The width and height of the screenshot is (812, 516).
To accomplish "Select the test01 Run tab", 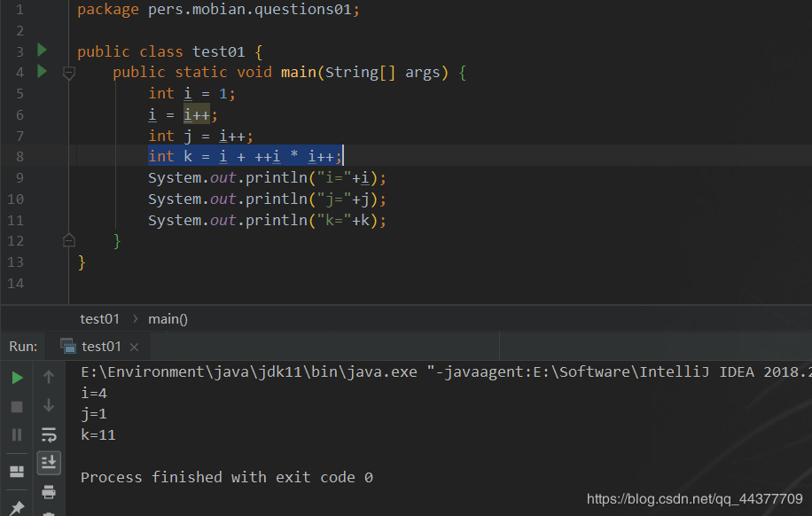I will (100, 347).
